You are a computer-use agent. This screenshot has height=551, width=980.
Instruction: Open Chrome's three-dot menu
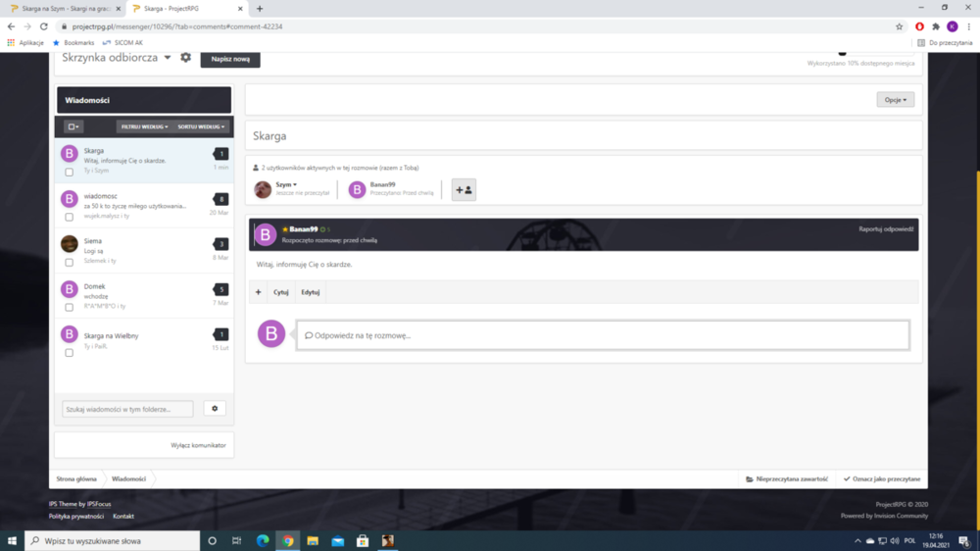[x=969, y=26]
